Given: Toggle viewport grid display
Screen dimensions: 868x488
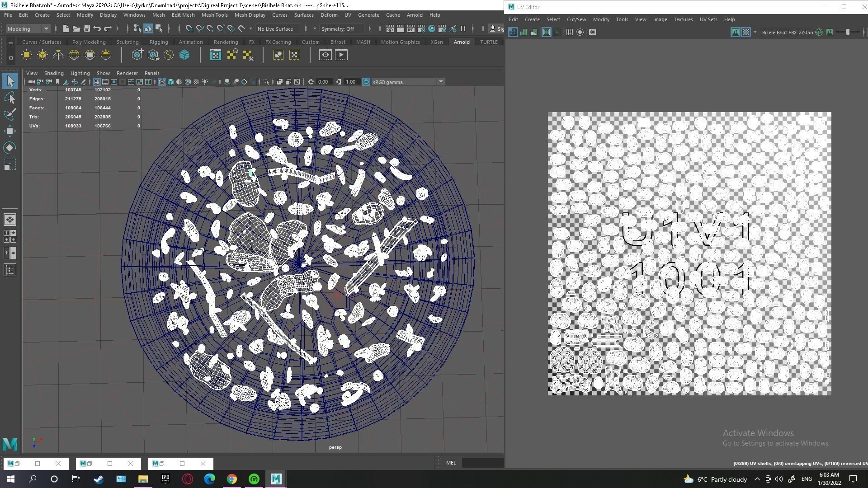Looking at the screenshot, I should 96,82.
